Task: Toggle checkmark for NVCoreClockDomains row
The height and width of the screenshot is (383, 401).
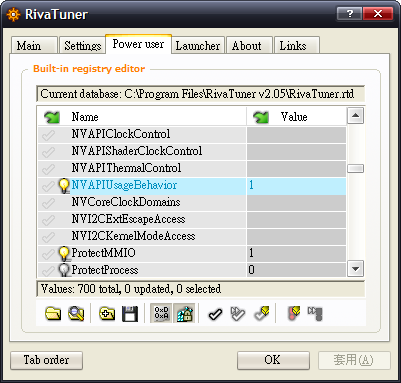Action: coord(49,203)
